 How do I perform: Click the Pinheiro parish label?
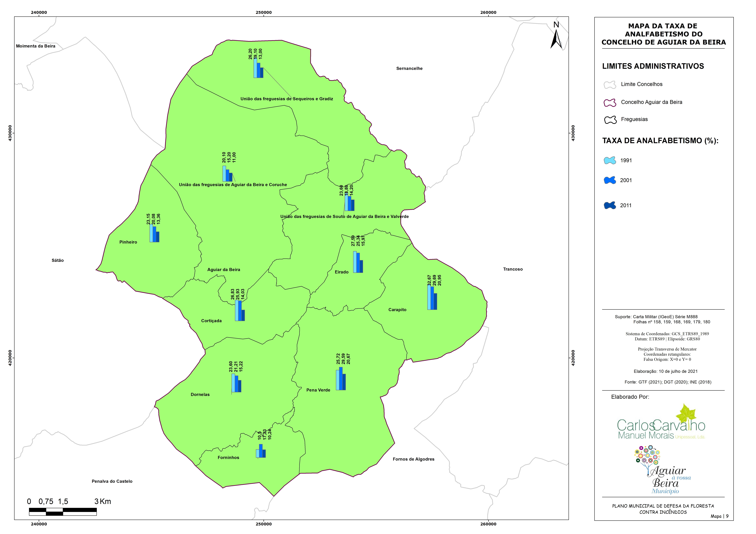pyautogui.click(x=128, y=242)
